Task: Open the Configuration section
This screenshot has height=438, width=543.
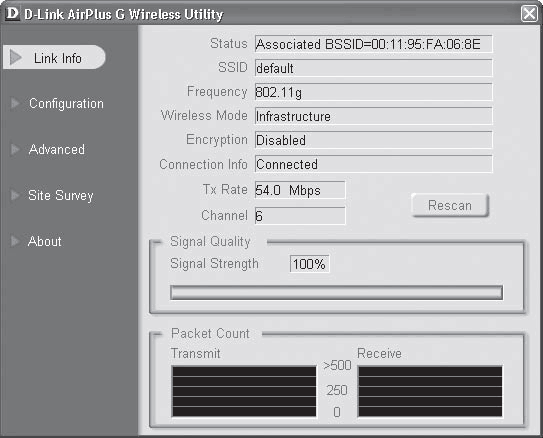Action: click(x=66, y=104)
